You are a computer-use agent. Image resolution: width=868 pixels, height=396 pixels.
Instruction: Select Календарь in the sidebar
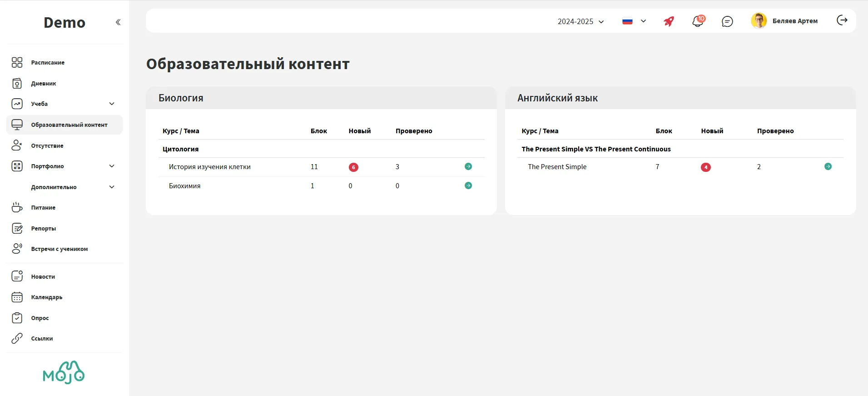click(x=47, y=297)
